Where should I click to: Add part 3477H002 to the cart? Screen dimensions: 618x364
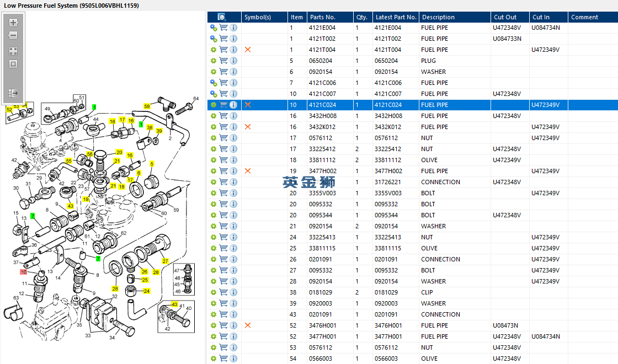click(x=223, y=171)
